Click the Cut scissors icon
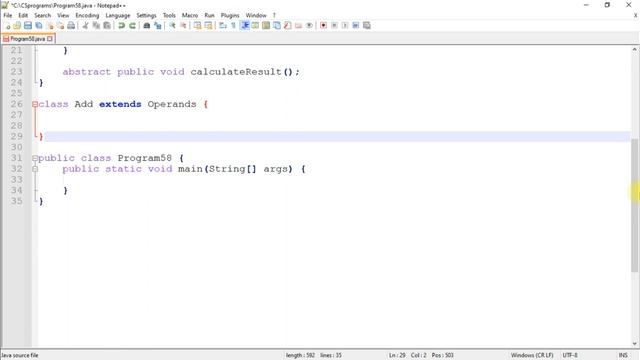 point(85,26)
